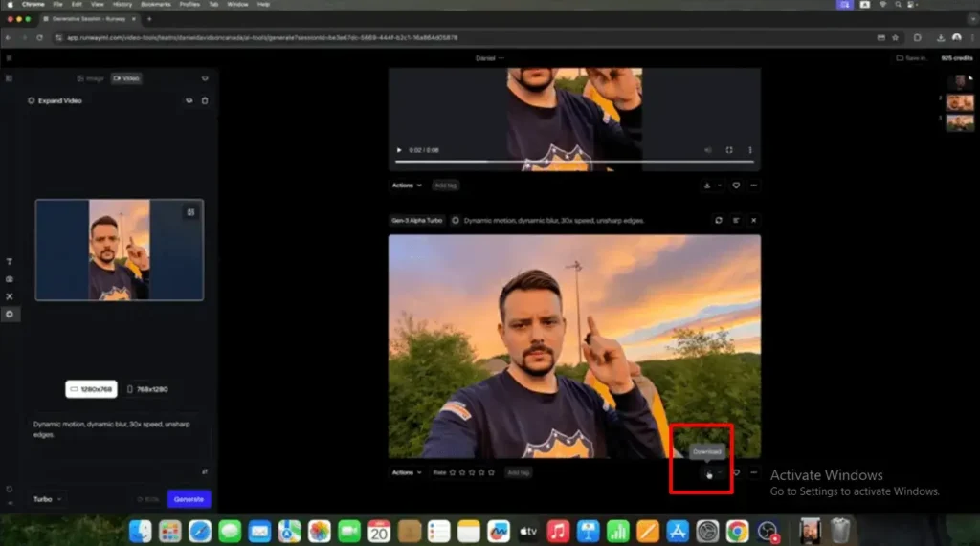Add a tag to the upper video
This screenshot has height=546, width=980.
446,186
